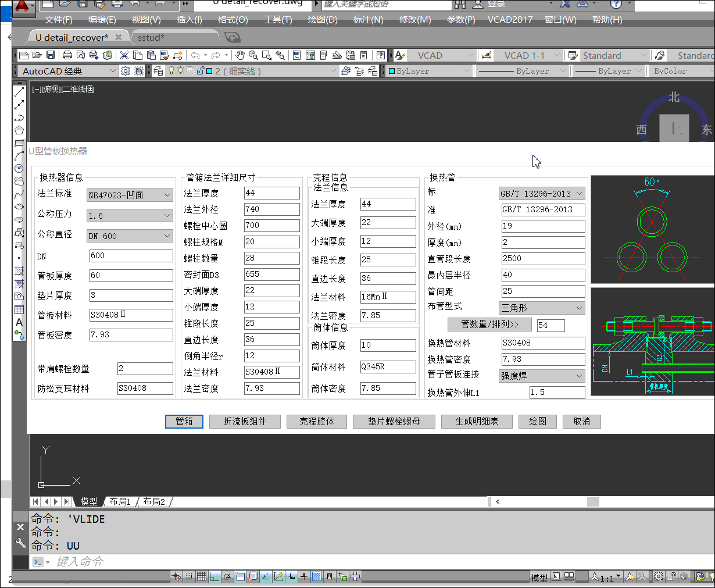The width and height of the screenshot is (715, 588).
Task: Switch to the 布局1 layout tab
Action: point(120,501)
